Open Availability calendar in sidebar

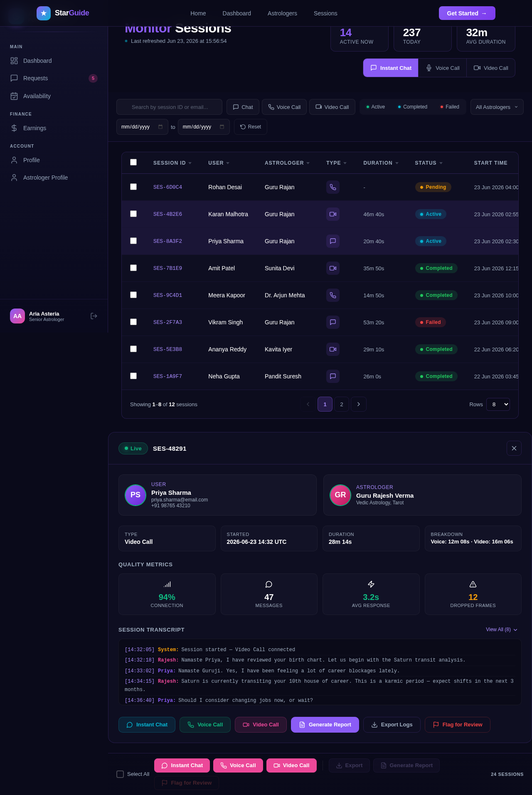54,96
